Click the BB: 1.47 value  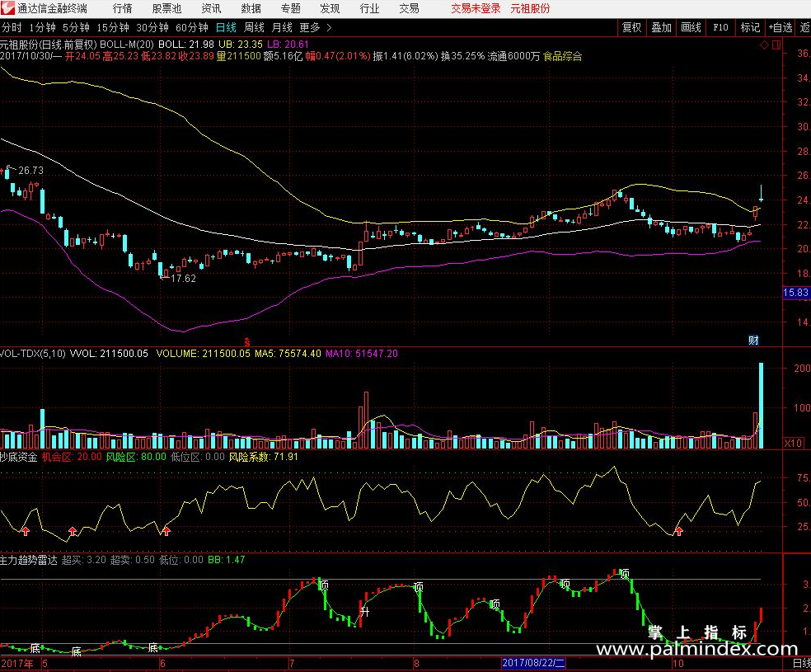(x=227, y=560)
